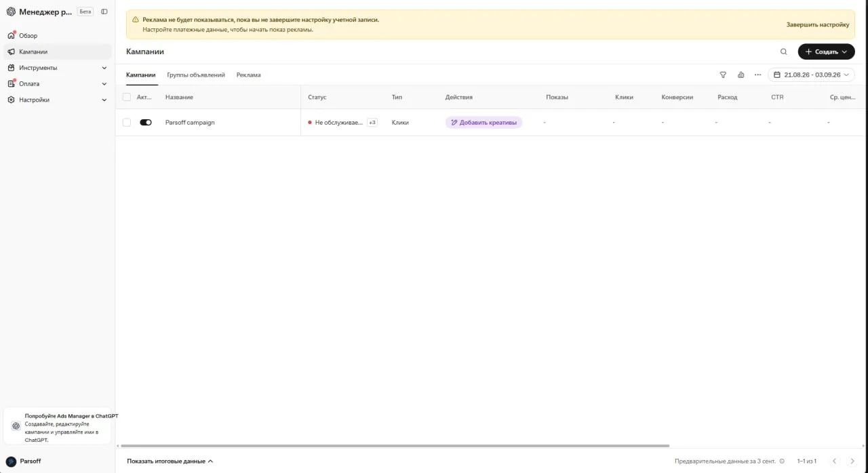
Task: Open the three-dots more options menu
Action: [758, 75]
